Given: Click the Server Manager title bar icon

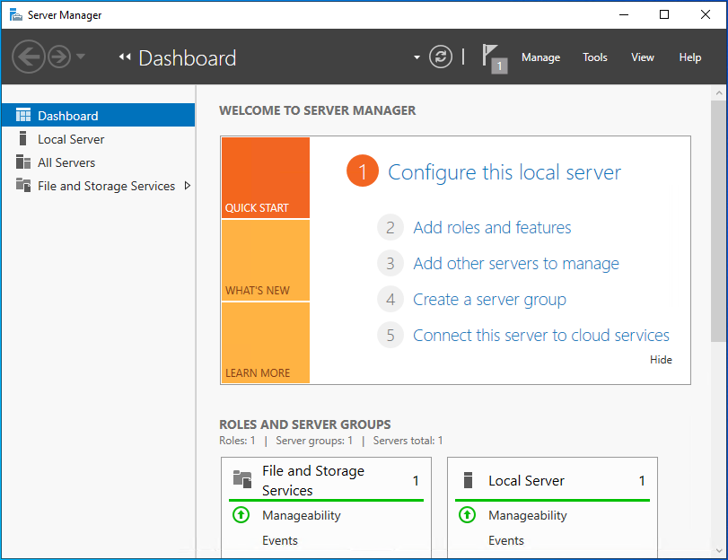Looking at the screenshot, I should (x=16, y=15).
